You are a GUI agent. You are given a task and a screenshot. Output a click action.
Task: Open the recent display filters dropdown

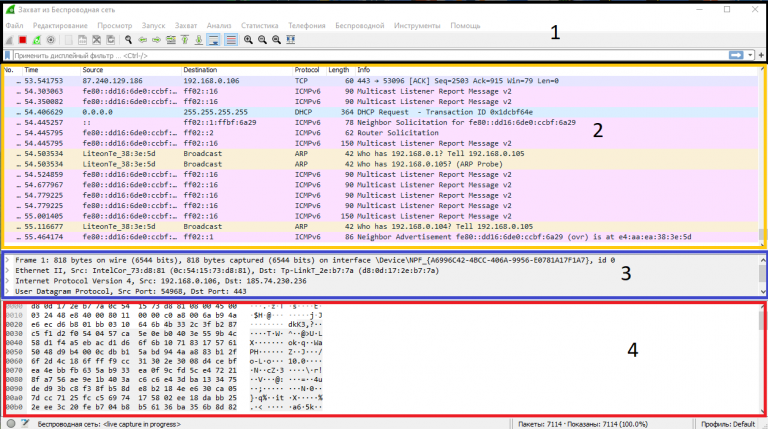tap(750, 55)
